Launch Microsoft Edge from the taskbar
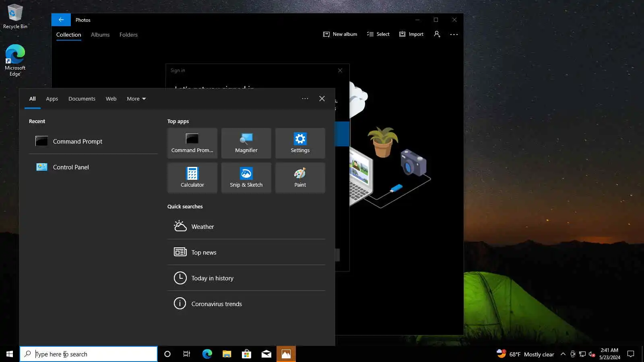The width and height of the screenshot is (644, 362). 207,354
